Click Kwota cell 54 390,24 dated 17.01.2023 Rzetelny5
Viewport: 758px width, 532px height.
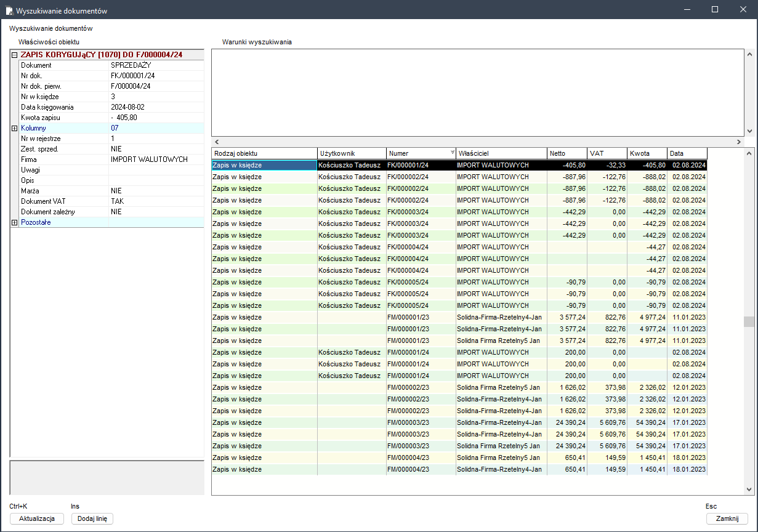647,446
